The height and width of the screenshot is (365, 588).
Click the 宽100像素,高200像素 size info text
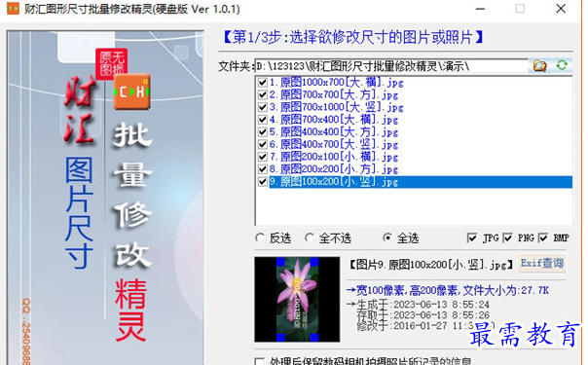(448, 290)
